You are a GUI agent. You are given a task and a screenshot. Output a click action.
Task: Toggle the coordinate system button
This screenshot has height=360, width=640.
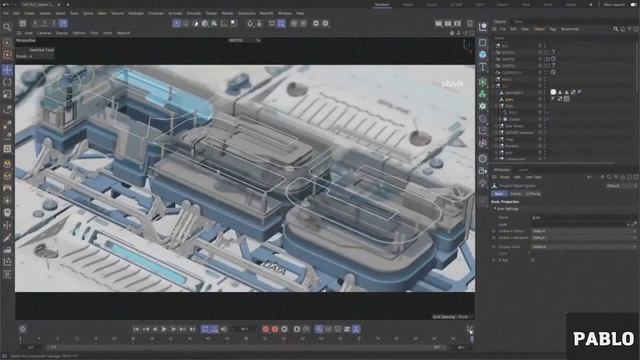click(63, 23)
